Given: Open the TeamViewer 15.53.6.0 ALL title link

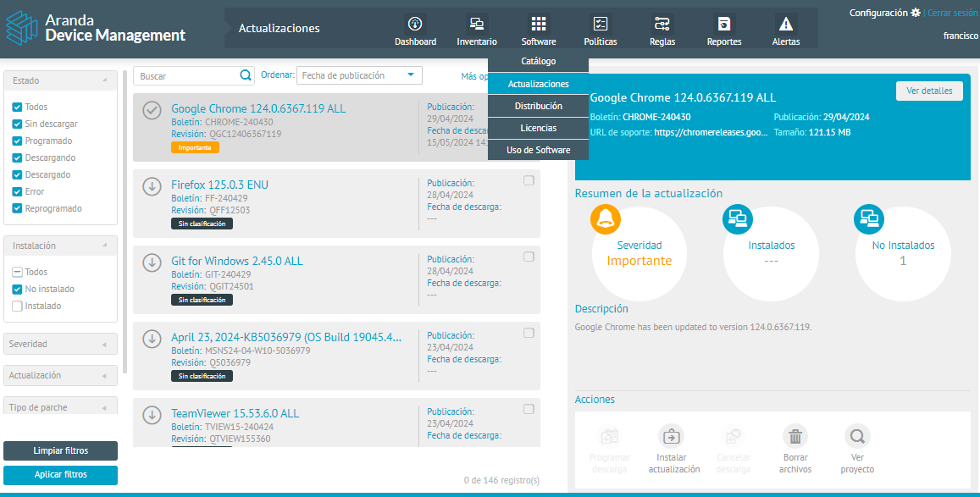Looking at the screenshot, I should click(235, 413).
